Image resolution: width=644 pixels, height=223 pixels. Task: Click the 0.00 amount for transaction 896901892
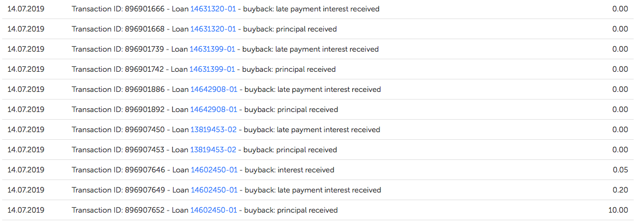[620, 110]
